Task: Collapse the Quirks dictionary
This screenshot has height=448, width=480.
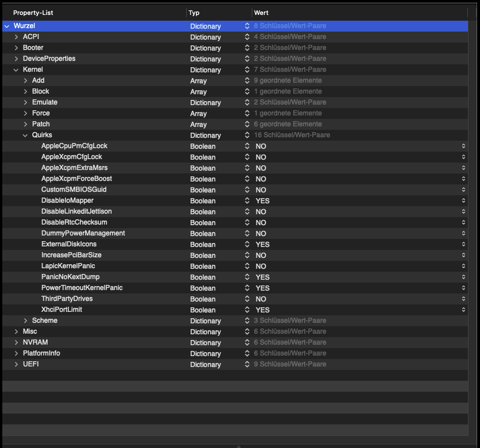Action: [x=25, y=136]
